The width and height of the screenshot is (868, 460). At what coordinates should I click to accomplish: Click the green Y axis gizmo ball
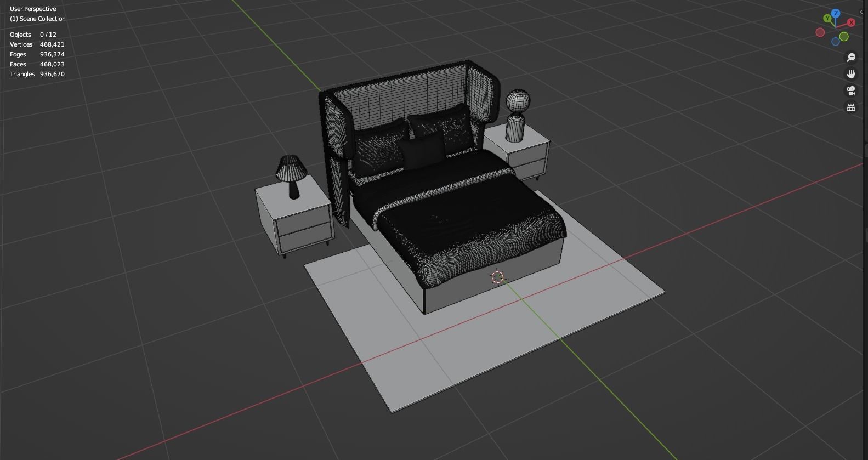click(827, 19)
